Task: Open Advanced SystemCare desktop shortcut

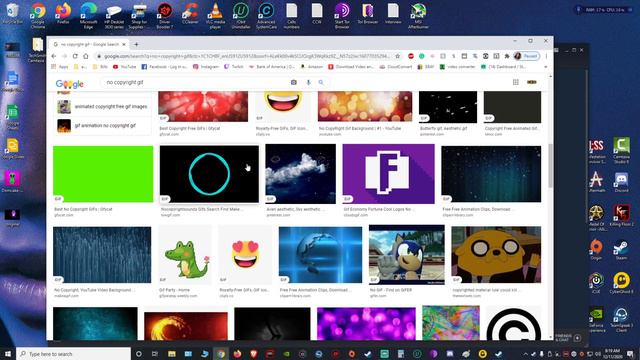Action: pyautogui.click(x=266, y=16)
